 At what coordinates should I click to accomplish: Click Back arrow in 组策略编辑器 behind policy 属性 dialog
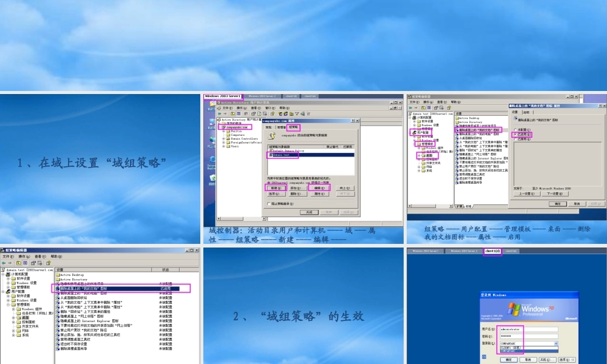click(411, 108)
